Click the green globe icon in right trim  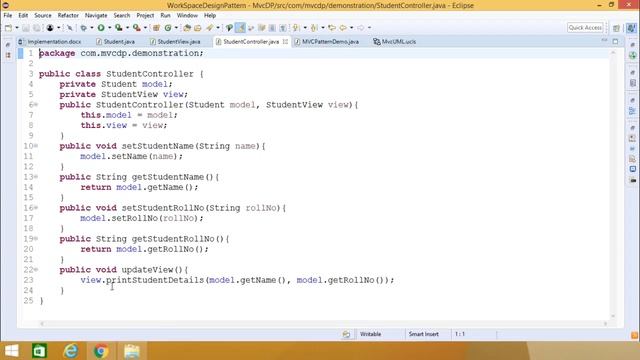[x=633, y=55]
